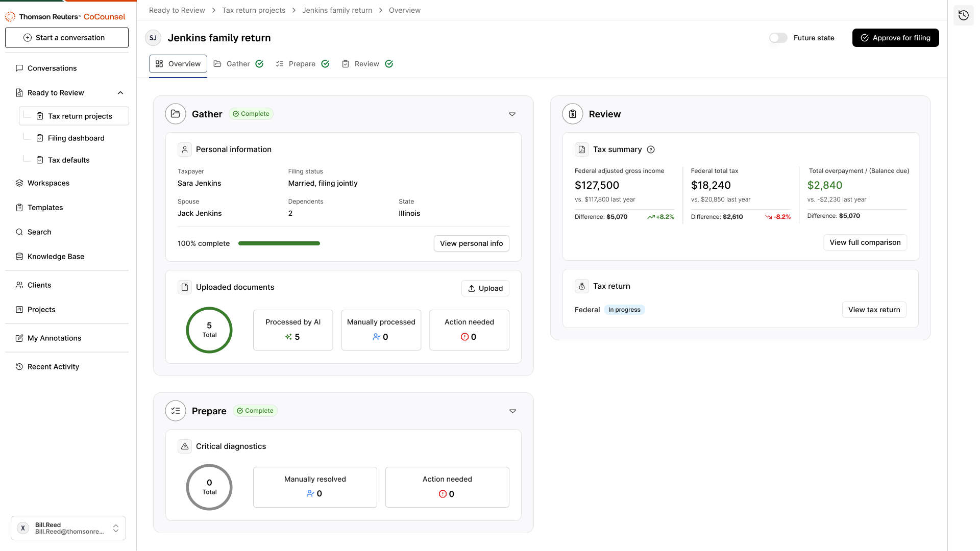The image size is (980, 551).
Task: Click the SJ avatar beside Jenkins family return
Action: [x=153, y=38]
